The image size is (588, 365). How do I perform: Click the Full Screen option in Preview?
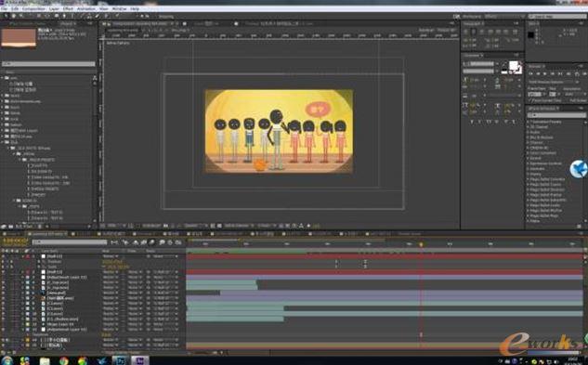coord(578,101)
